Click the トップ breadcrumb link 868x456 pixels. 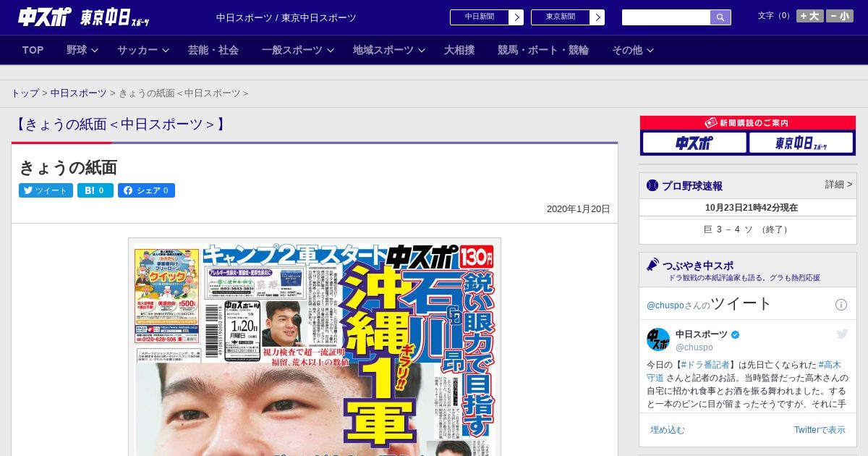pyautogui.click(x=25, y=93)
